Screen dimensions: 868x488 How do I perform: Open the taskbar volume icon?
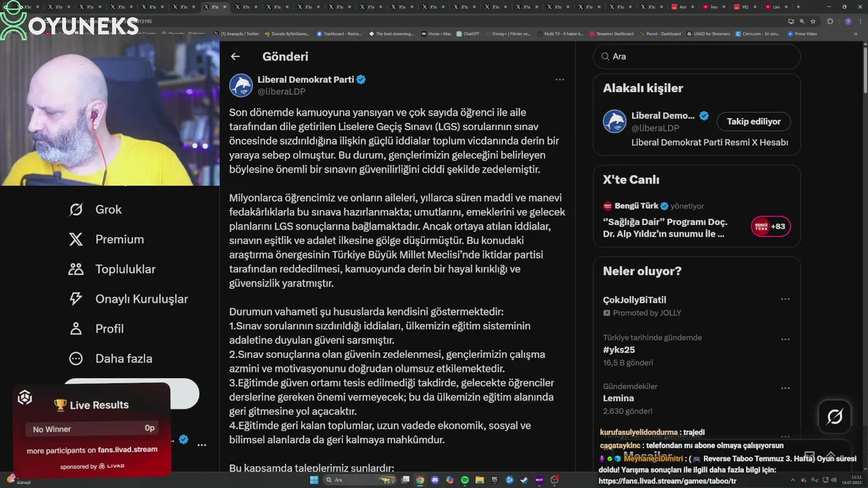[x=833, y=480]
